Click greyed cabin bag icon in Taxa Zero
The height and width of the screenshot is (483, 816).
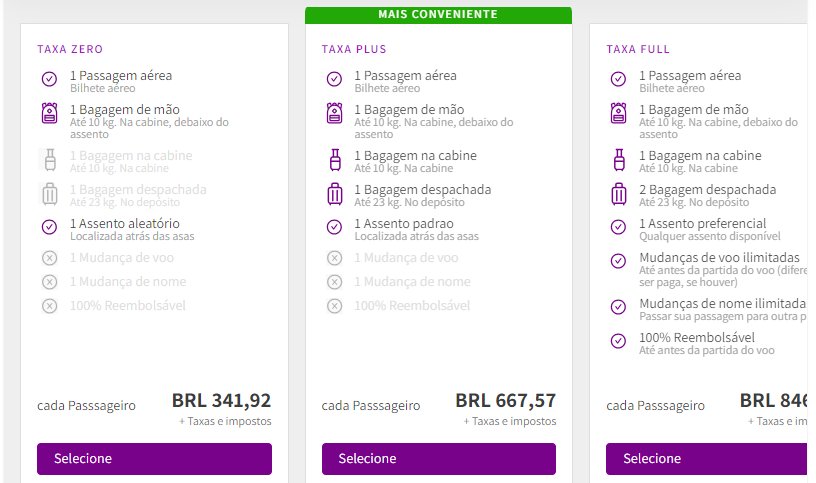pos(50,160)
